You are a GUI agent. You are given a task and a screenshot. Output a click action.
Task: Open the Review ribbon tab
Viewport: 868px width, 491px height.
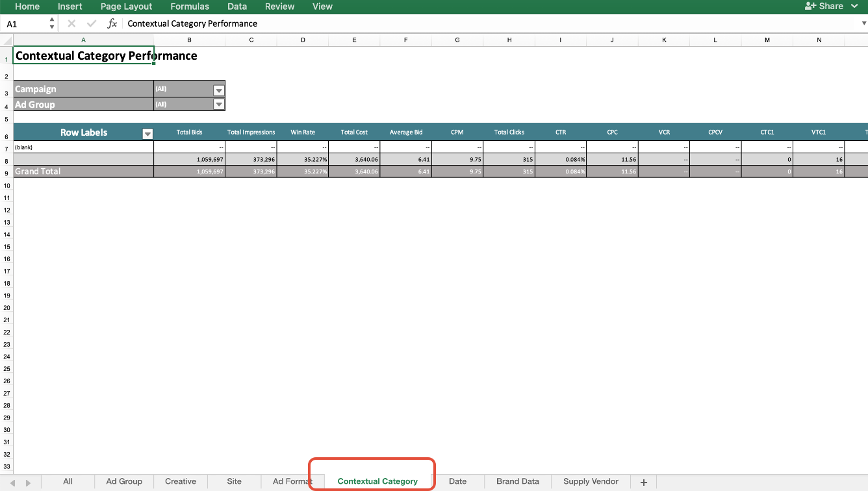pyautogui.click(x=279, y=6)
